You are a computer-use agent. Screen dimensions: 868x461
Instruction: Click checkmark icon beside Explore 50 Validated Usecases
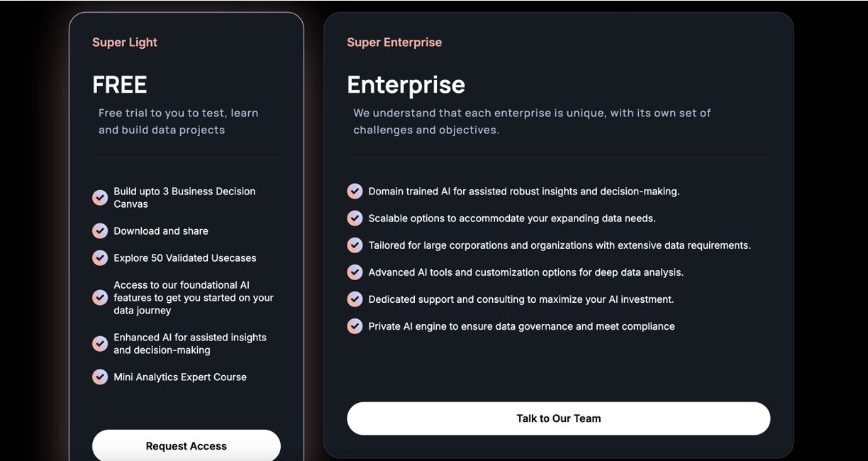[x=100, y=258]
